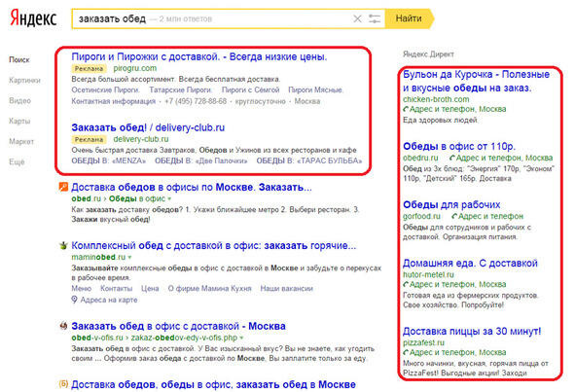
Task: Open 'Комплексный обед с доставкой в офис' result
Action: coord(214,245)
